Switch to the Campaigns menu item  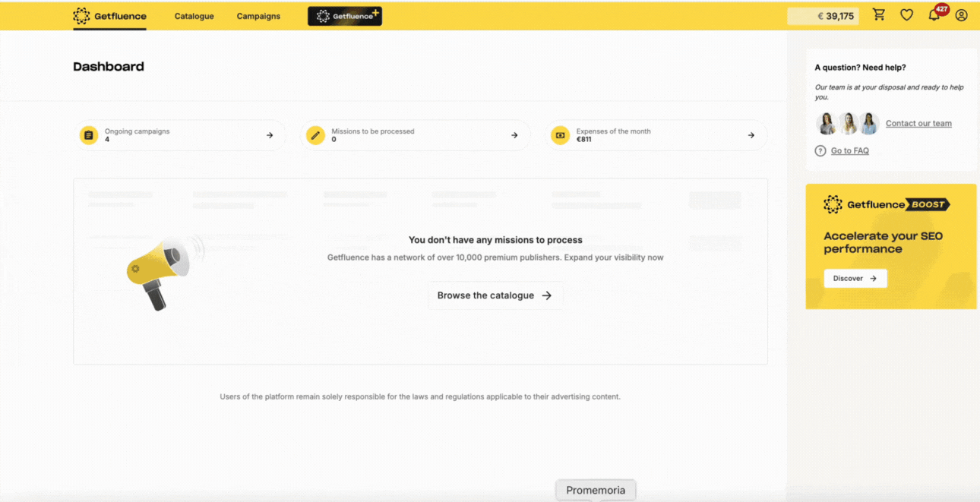click(258, 16)
